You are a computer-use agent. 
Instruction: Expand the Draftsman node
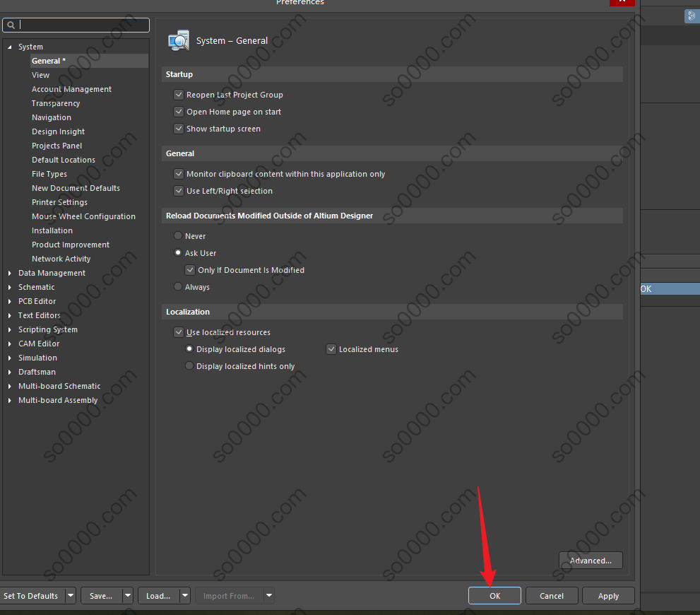(x=9, y=372)
